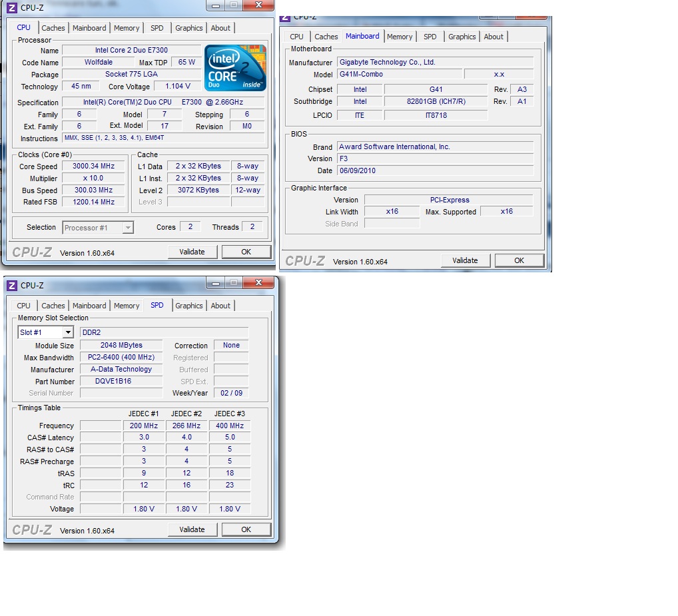The width and height of the screenshot is (678, 616).
Task: Click the Code Name value Wolfdale
Action: [x=98, y=62]
